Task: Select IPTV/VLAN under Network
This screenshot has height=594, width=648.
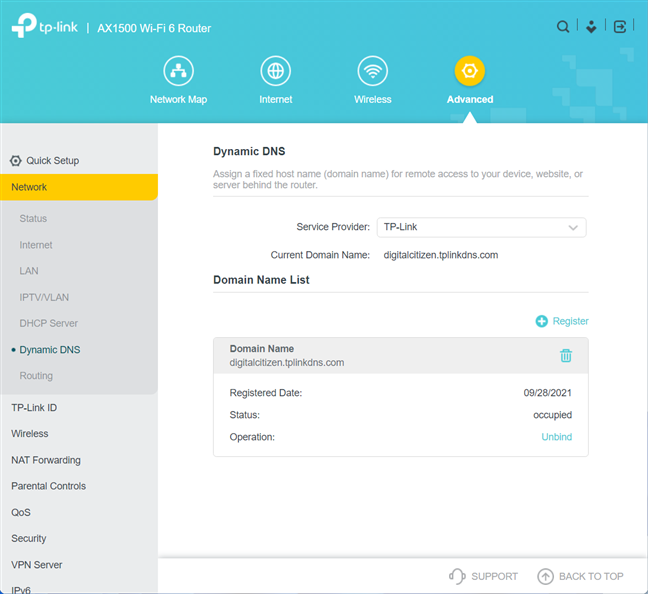Action: tap(44, 297)
